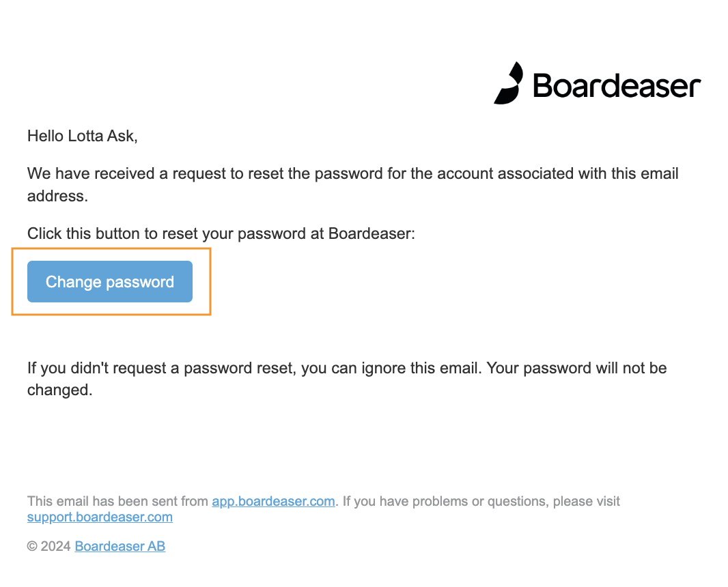Open the Boardeaser AB footer link
This screenshot has width=728, height=587.
[x=120, y=546]
